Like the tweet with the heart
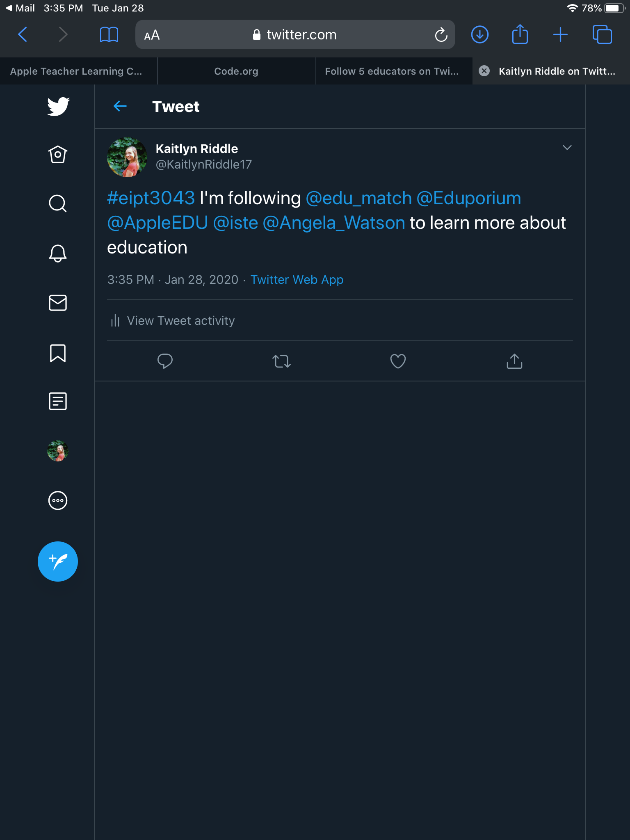This screenshot has height=840, width=630. pyautogui.click(x=398, y=361)
